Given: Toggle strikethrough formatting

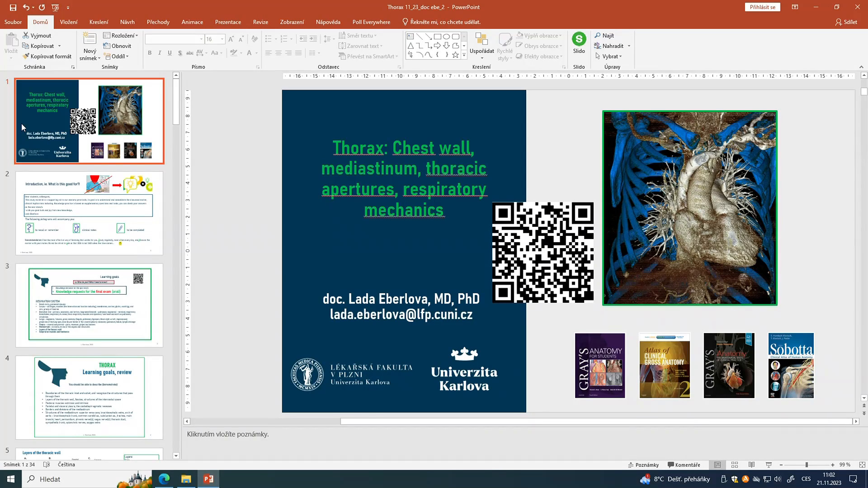Looking at the screenshot, I should (190, 53).
